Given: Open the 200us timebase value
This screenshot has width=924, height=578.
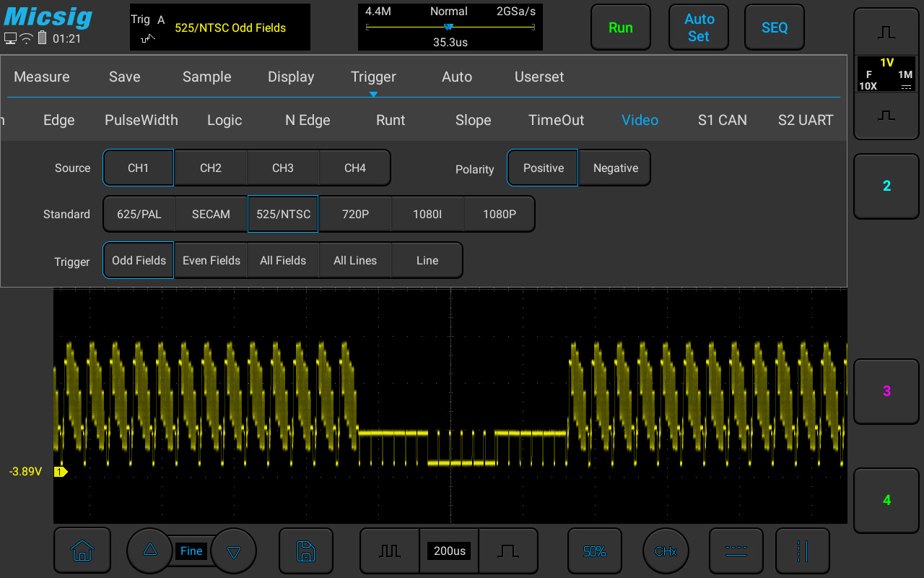Looking at the screenshot, I should tap(449, 551).
